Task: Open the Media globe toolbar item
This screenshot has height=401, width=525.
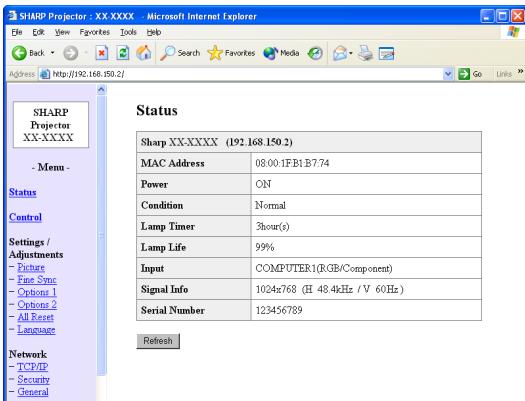Action: click(281, 53)
